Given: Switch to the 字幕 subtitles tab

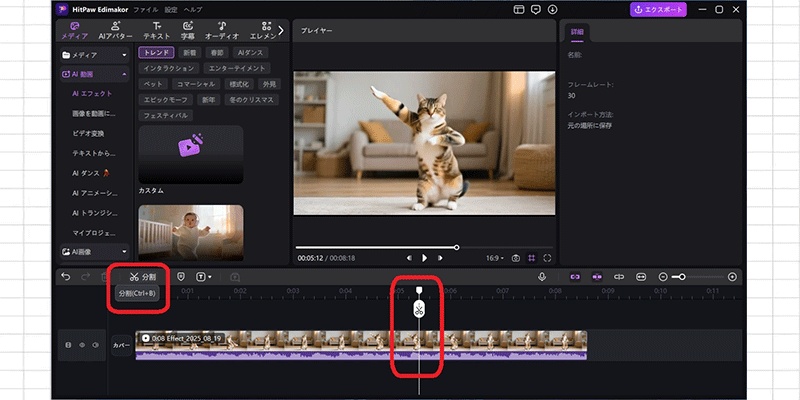Looking at the screenshot, I should click(x=188, y=31).
